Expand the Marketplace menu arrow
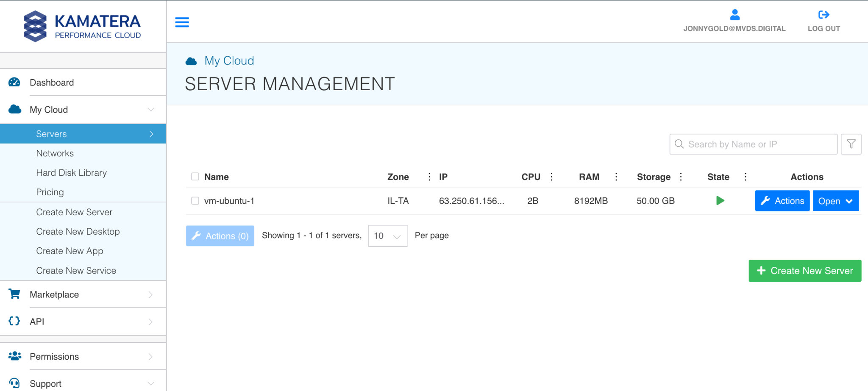Viewport: 868px width, 391px height. [150, 294]
